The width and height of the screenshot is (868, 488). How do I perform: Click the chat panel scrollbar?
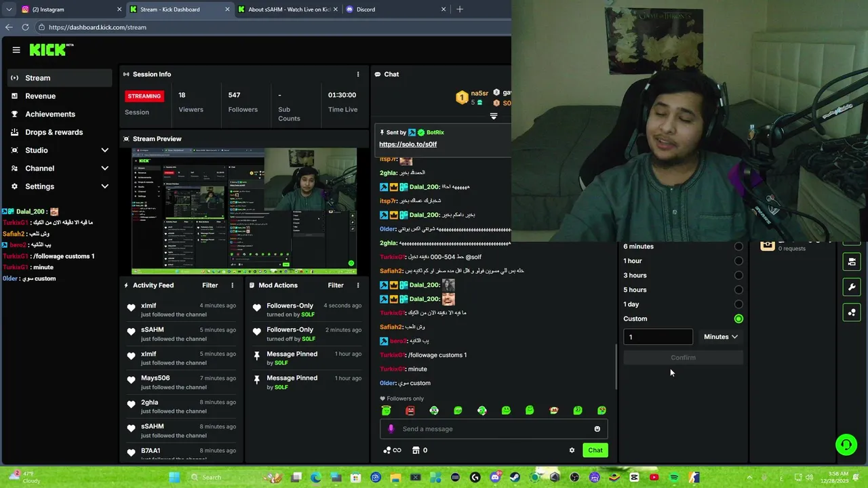pyautogui.click(x=616, y=366)
